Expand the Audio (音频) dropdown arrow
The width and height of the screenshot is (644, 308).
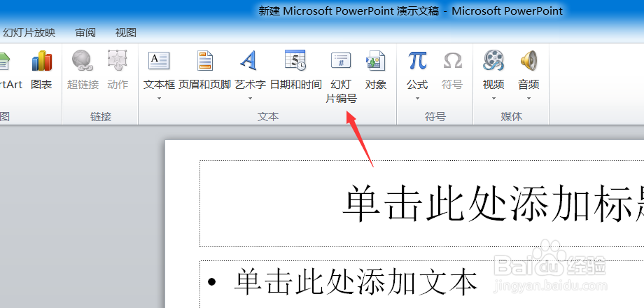pyautogui.click(x=528, y=98)
